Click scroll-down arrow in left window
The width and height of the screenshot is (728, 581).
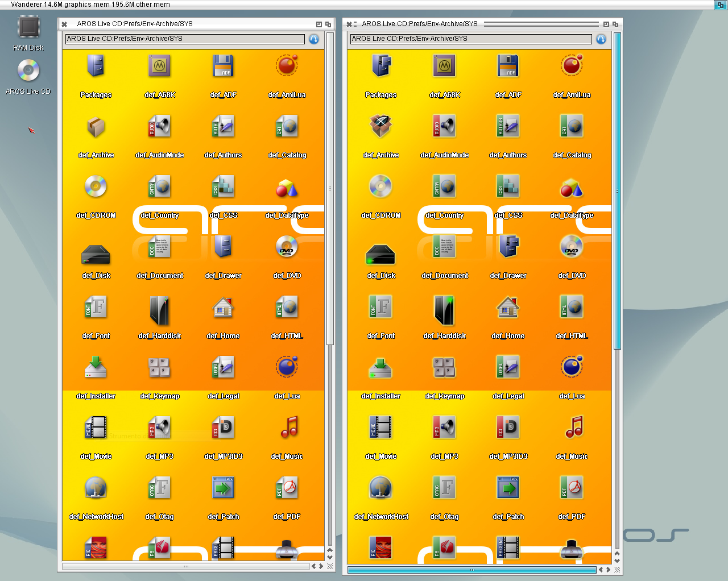coord(330,558)
